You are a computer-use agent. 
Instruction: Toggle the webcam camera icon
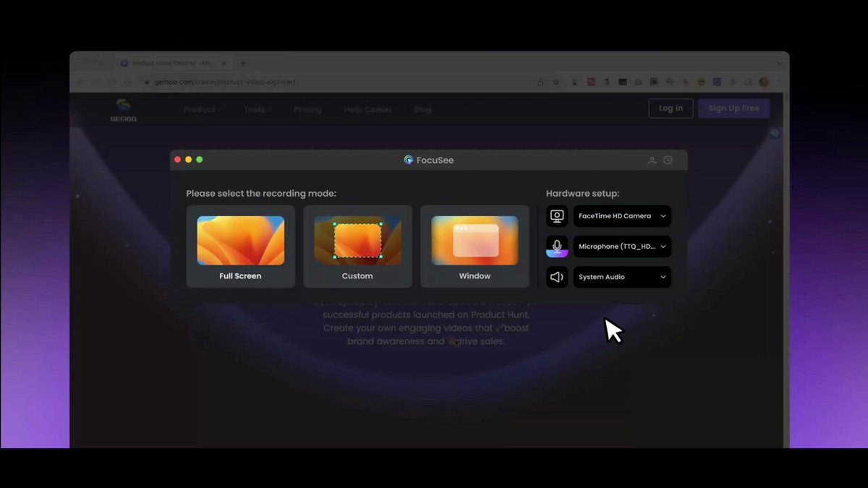point(557,216)
